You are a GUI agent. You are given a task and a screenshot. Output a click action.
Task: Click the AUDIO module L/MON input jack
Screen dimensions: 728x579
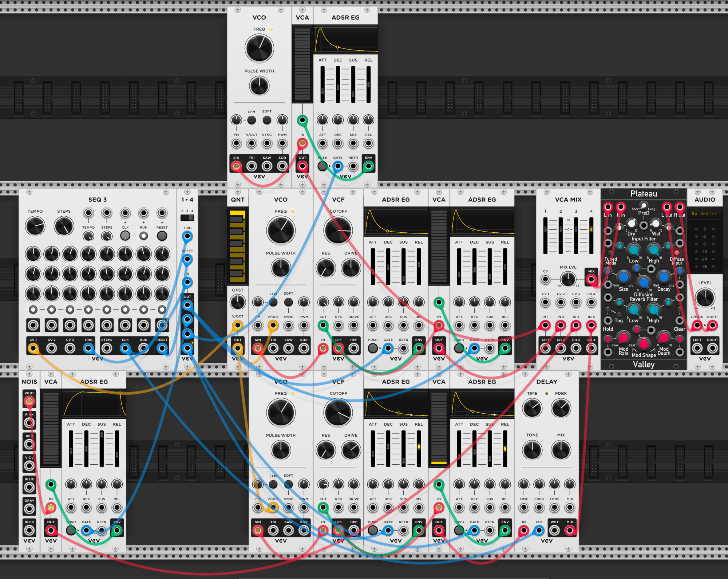[x=697, y=325]
